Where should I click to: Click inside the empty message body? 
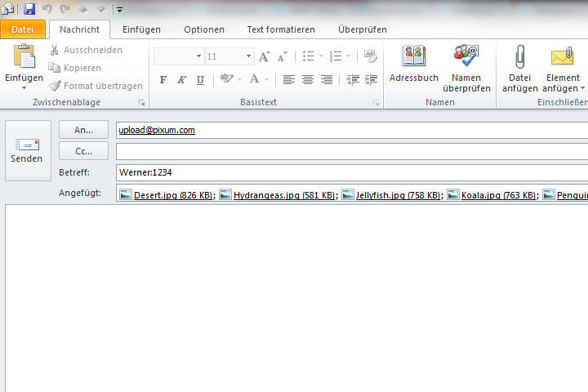[296, 298]
